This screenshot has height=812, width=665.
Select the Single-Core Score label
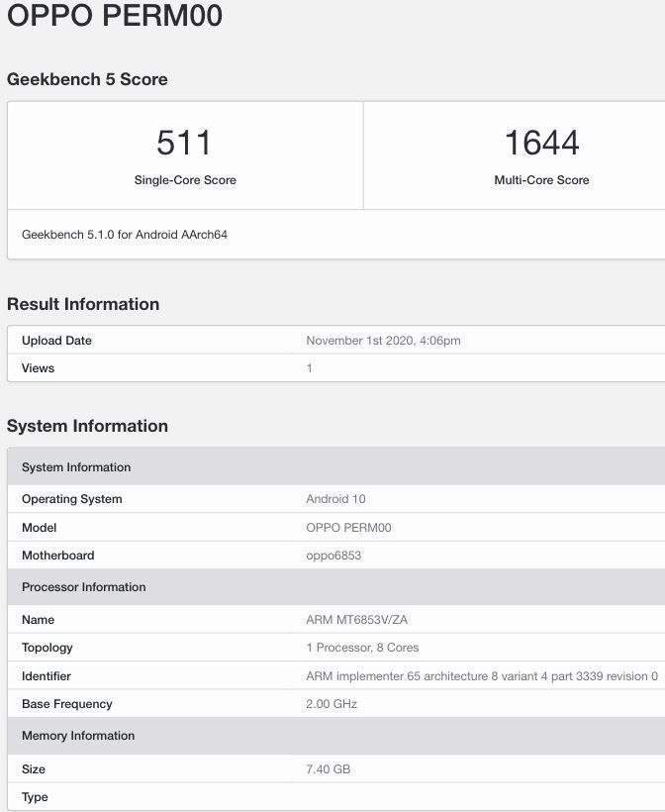coord(185,179)
